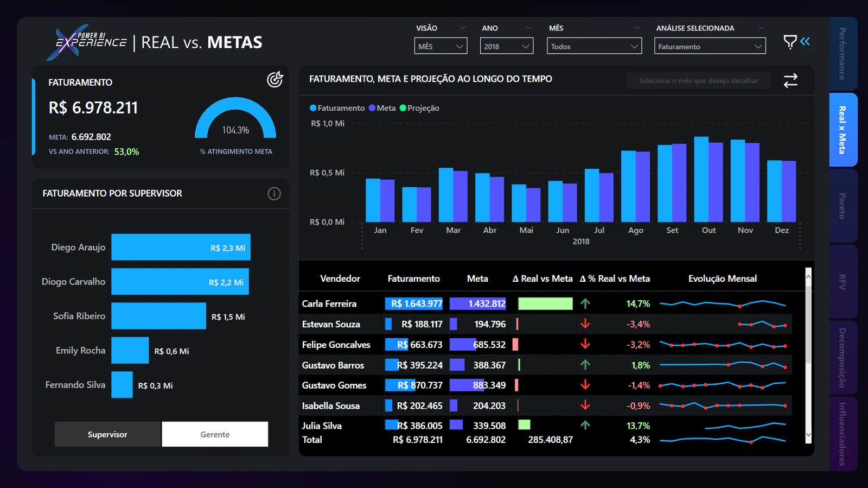Click red down arrow for Isabella Sousa

(585, 405)
